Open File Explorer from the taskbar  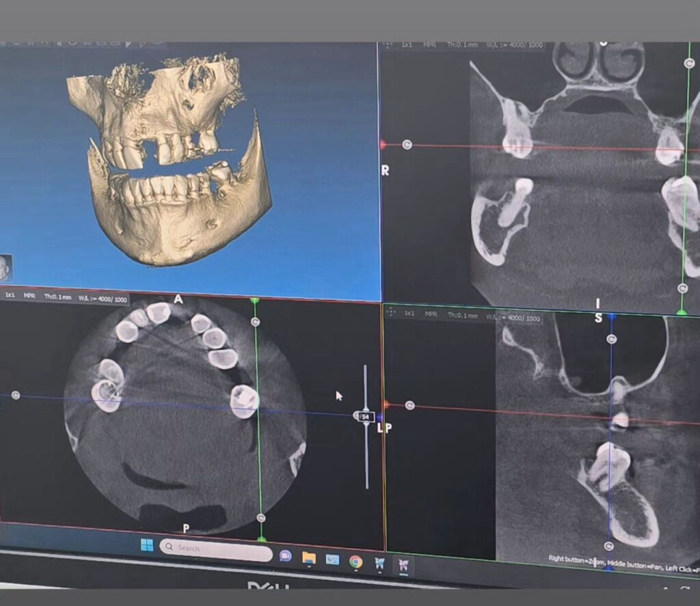309,558
